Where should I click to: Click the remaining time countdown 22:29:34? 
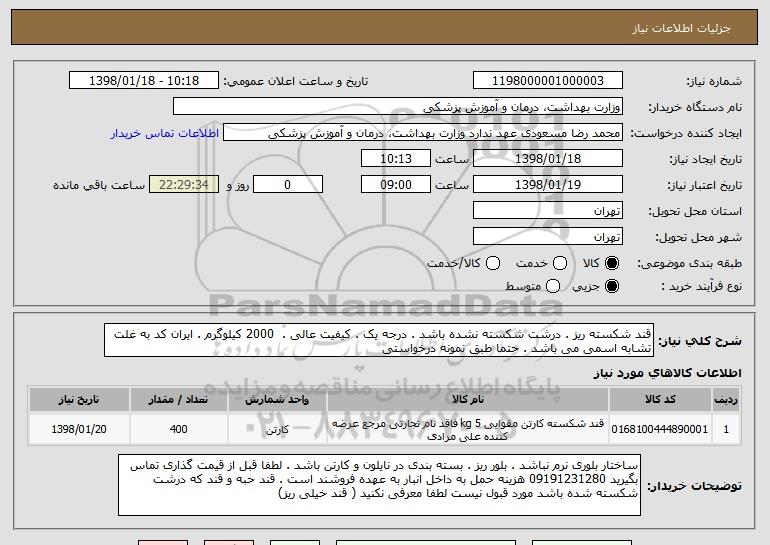(184, 185)
